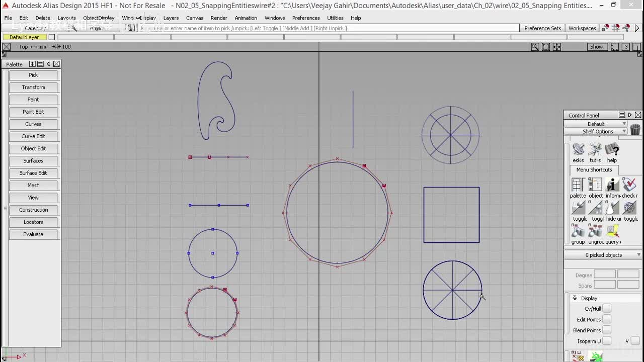Image resolution: width=644 pixels, height=362 pixels.
Task: Open the 0 picked objects dropdown
Action: pos(604,255)
